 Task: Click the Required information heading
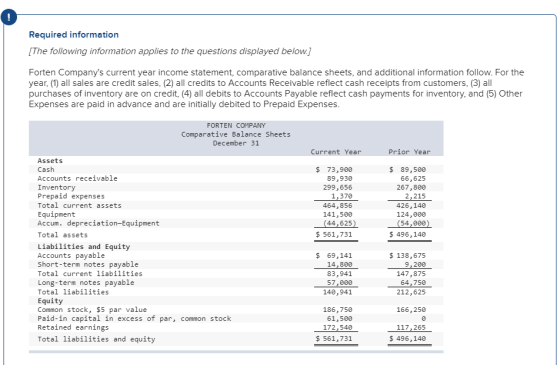[74, 35]
